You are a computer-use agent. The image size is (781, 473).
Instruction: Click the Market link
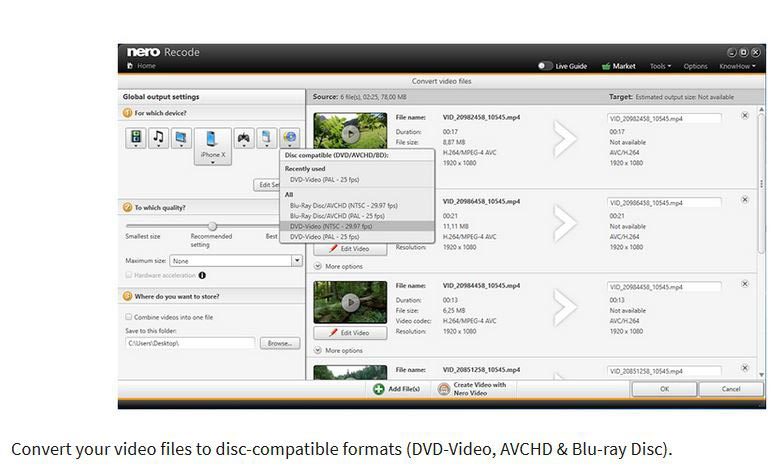coord(624,66)
